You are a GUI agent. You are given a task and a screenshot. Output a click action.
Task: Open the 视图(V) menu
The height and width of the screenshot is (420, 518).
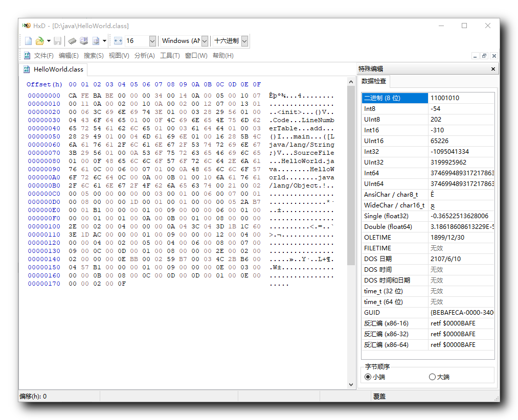119,56
